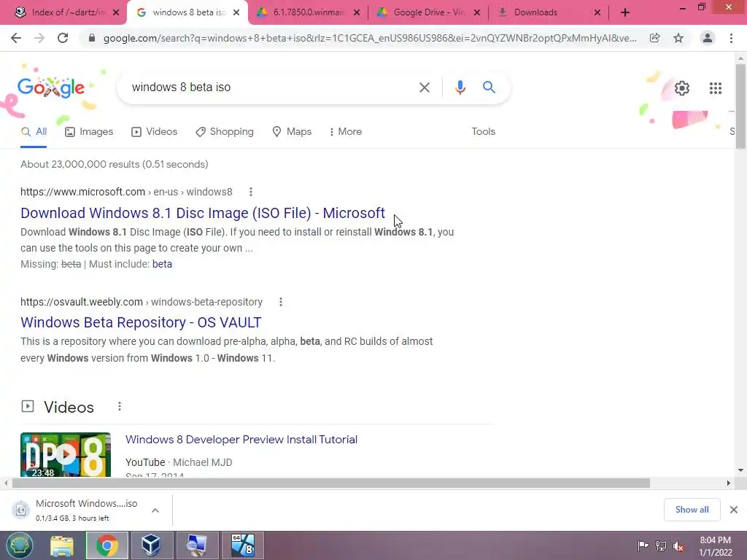Close the Downloads tab
Screen dimensions: 747x560
coord(597,12)
